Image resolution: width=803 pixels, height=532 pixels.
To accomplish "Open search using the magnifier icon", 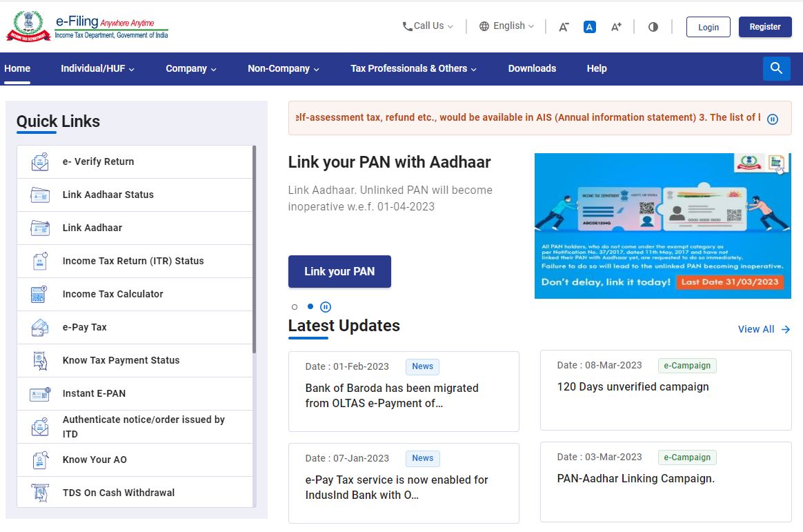I will pos(776,68).
